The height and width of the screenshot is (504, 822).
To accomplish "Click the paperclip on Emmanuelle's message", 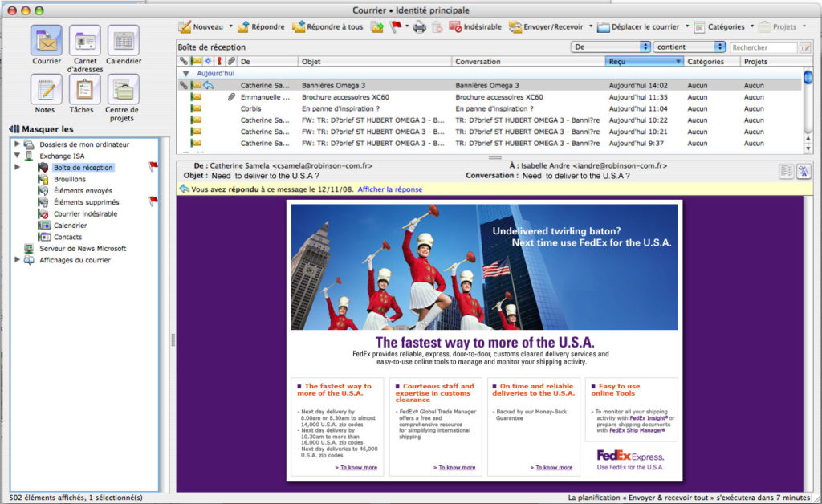I will coord(231,97).
